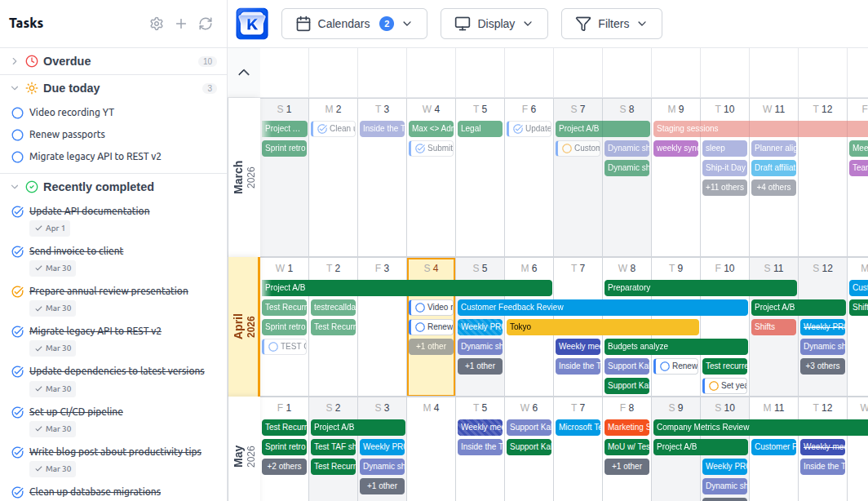Uncheck Prepare annual review presentation task
868x501 pixels.
[x=18, y=291]
